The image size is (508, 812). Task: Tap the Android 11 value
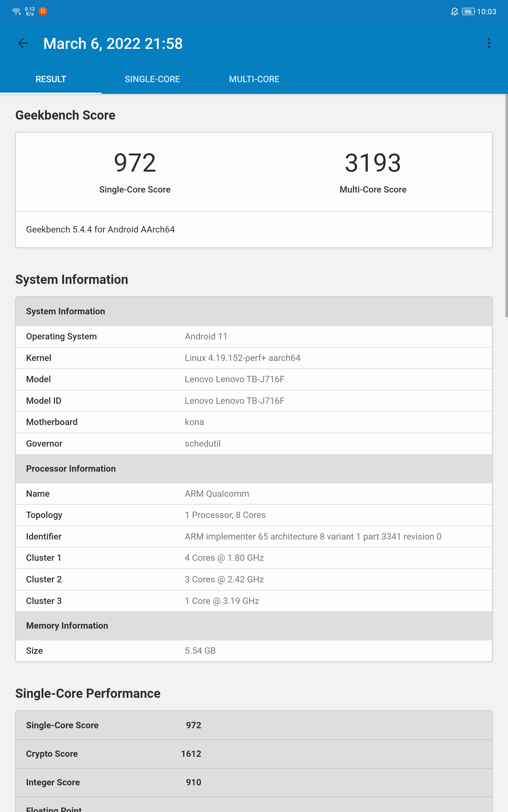[206, 337]
